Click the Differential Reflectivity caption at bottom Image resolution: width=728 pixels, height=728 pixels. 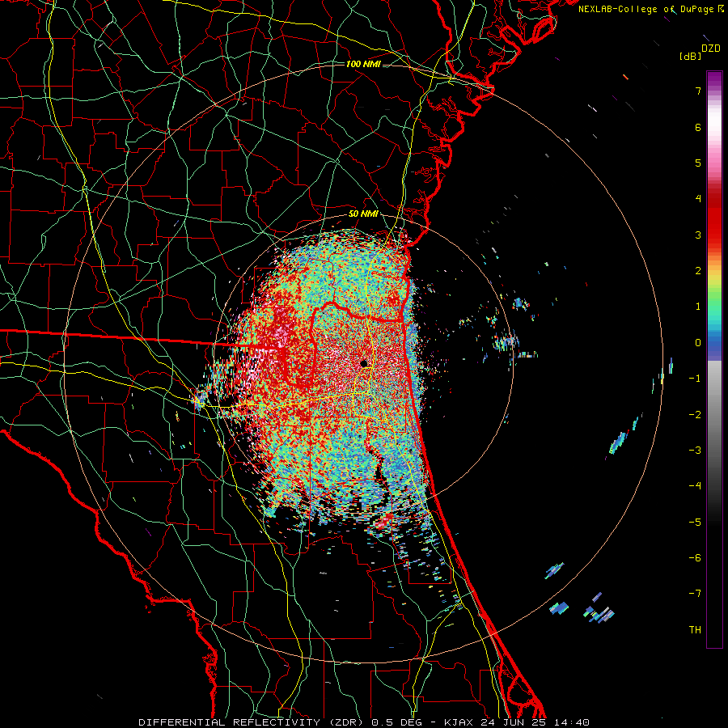364,722
